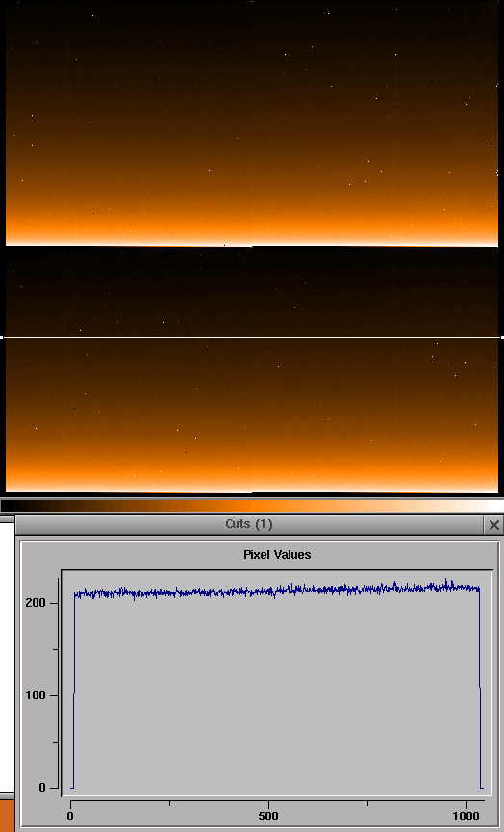Click the 100 label on the y-axis

[x=35, y=695]
